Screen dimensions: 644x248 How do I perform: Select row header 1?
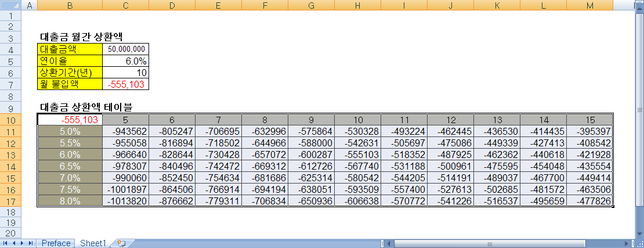pos(10,16)
